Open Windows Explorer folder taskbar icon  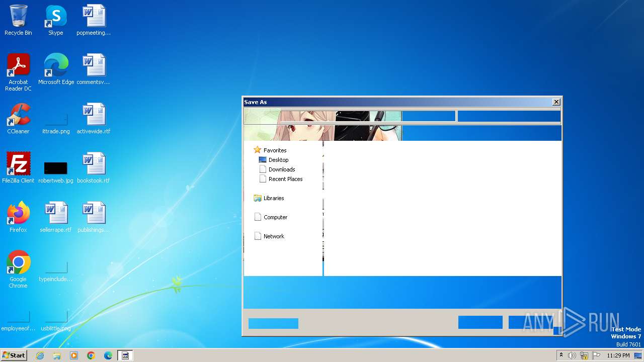(x=57, y=355)
